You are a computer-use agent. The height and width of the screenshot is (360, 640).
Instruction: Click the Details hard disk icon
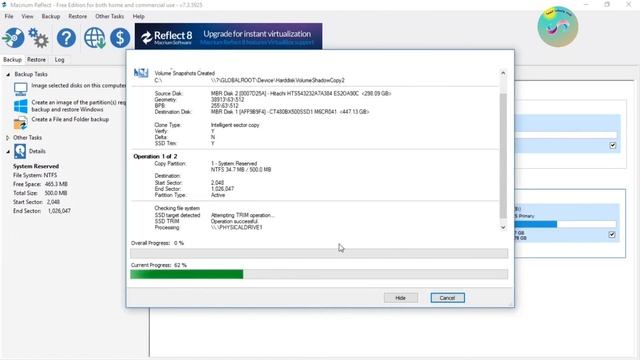(x=20, y=151)
